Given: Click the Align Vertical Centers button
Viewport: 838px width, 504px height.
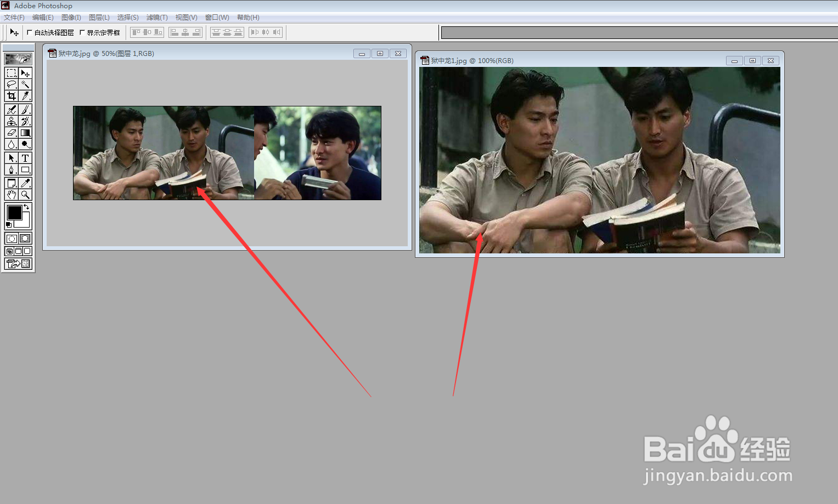Looking at the screenshot, I should (147, 32).
